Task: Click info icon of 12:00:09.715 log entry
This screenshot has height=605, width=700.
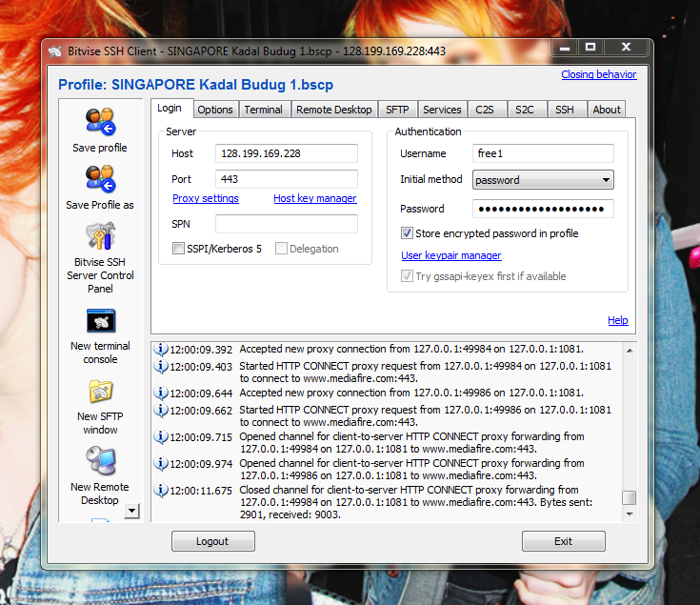Action: pyautogui.click(x=161, y=436)
